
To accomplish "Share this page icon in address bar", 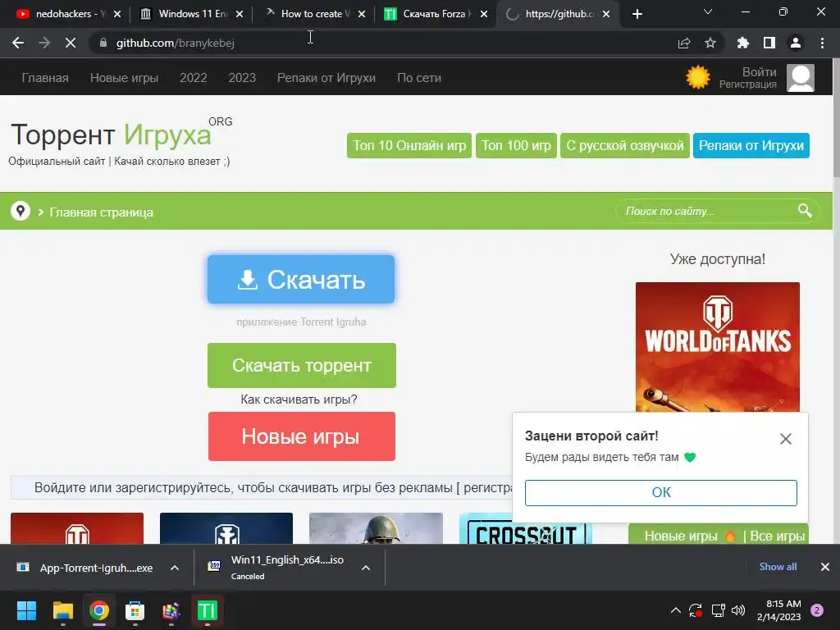I will 684,43.
